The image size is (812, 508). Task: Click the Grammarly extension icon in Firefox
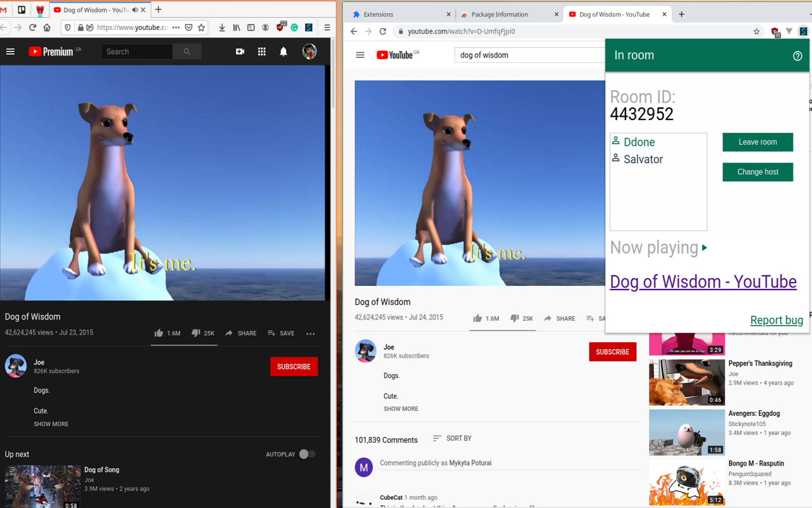294,27
